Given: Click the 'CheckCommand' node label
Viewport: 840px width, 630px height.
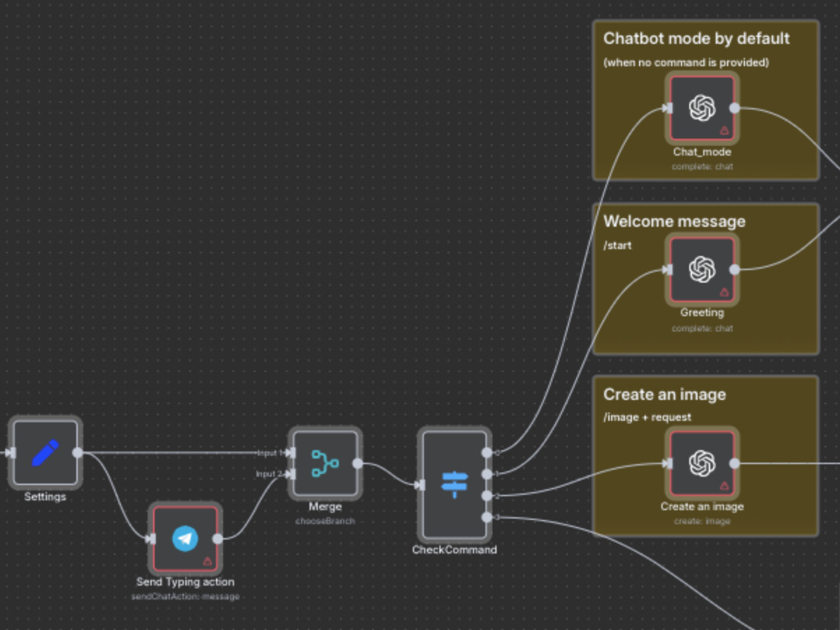Looking at the screenshot, I should coord(454,549).
